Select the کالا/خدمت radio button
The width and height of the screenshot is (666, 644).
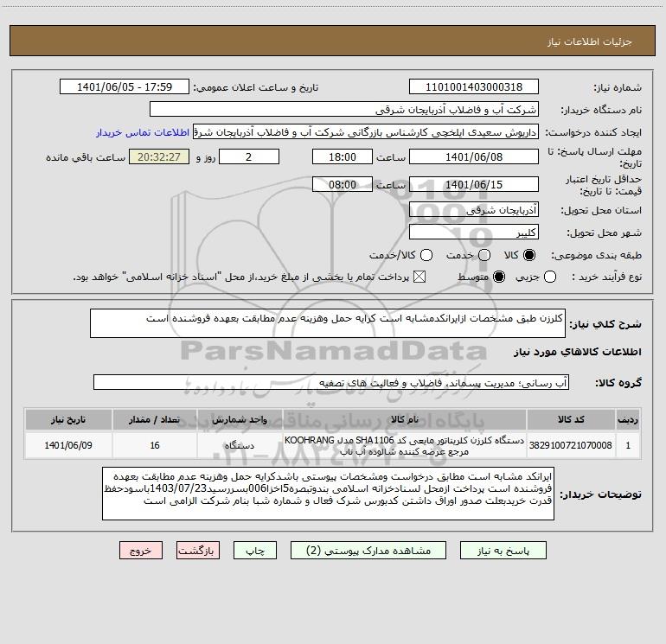(426, 255)
